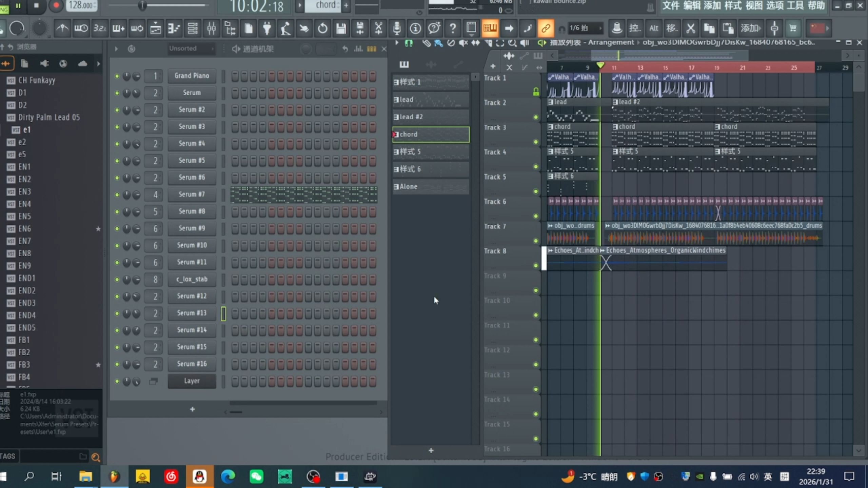Image resolution: width=868 pixels, height=488 pixels.
Task: Toggle the metronome in the toolbar
Action: 62,28
